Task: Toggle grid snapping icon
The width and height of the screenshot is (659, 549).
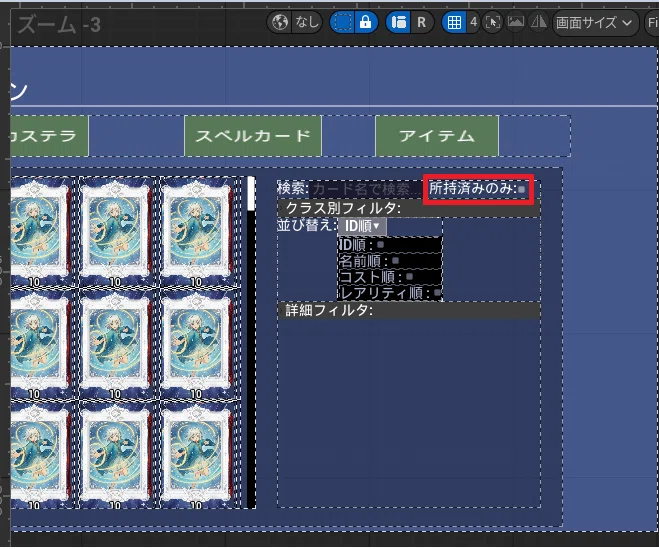Action: click(x=454, y=22)
